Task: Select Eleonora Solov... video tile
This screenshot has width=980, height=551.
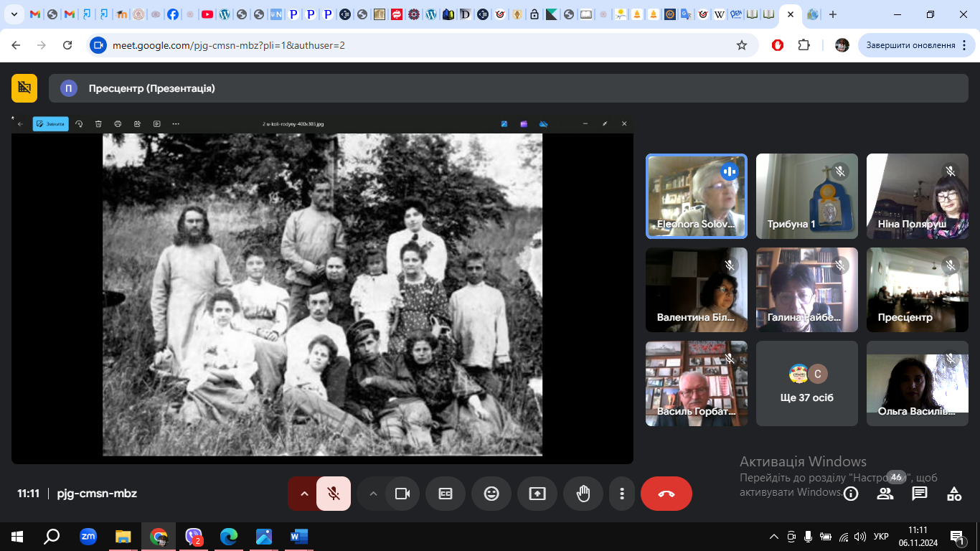Action: (696, 196)
